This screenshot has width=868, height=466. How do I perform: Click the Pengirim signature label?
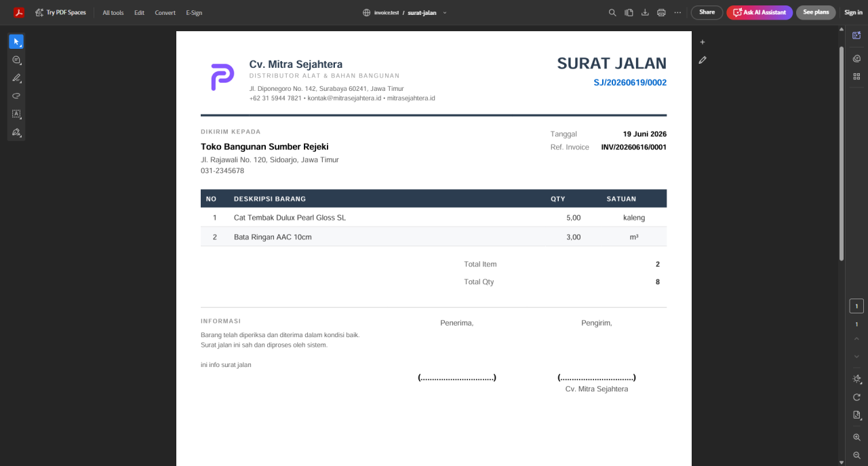click(597, 323)
